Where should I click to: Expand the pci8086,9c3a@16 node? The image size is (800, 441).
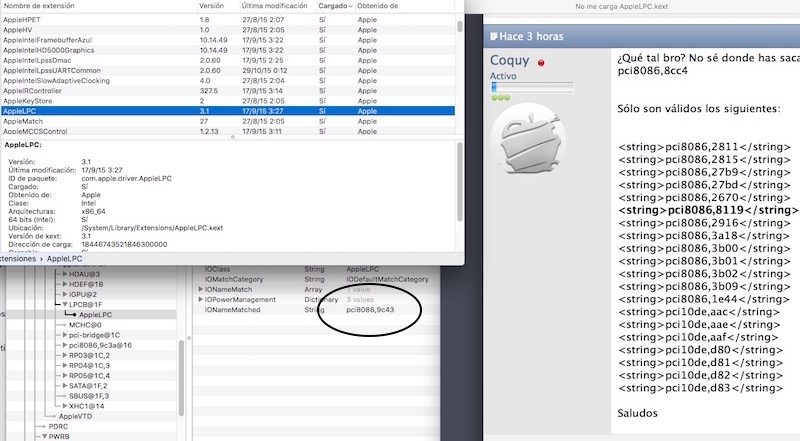pyautogui.click(x=65, y=346)
